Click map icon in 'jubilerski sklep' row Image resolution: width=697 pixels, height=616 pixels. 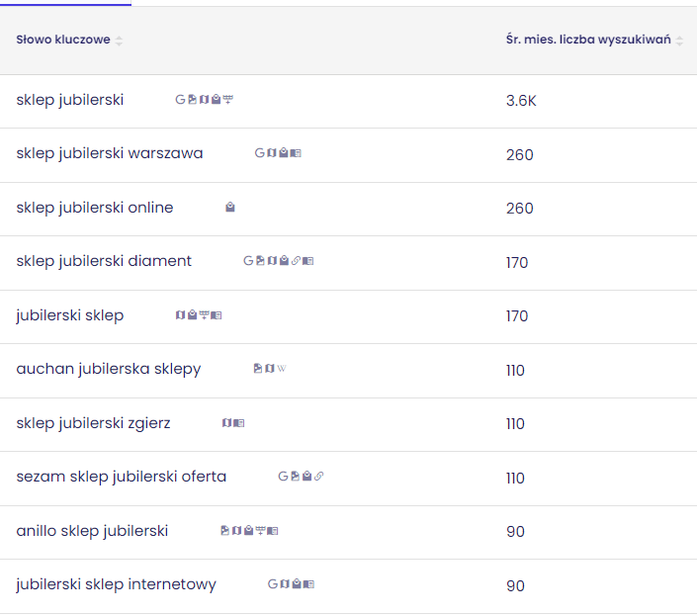(x=181, y=315)
